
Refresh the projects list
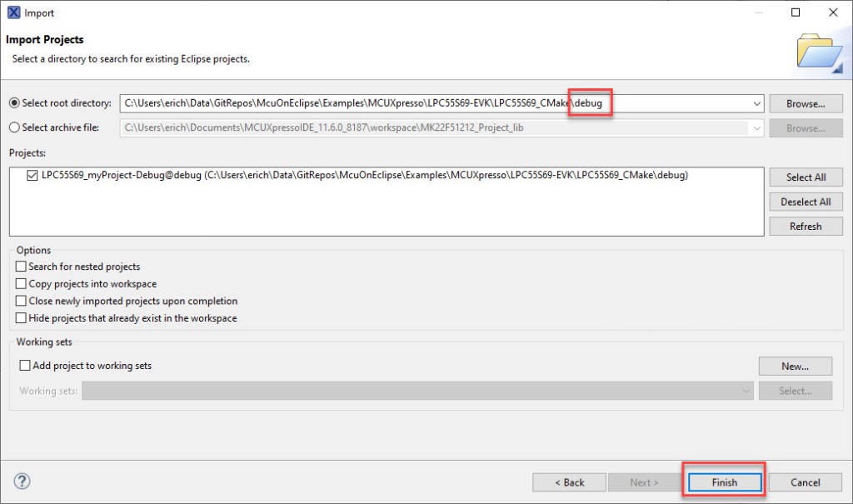[805, 226]
